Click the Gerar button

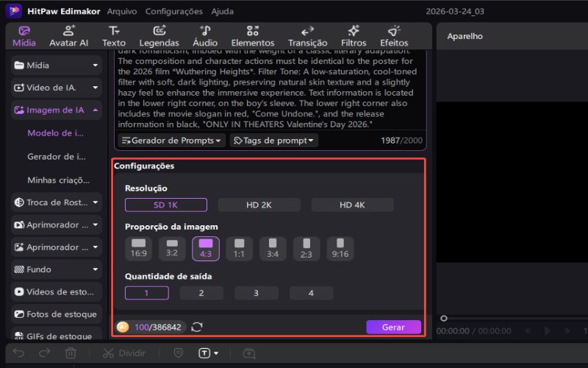(393, 327)
